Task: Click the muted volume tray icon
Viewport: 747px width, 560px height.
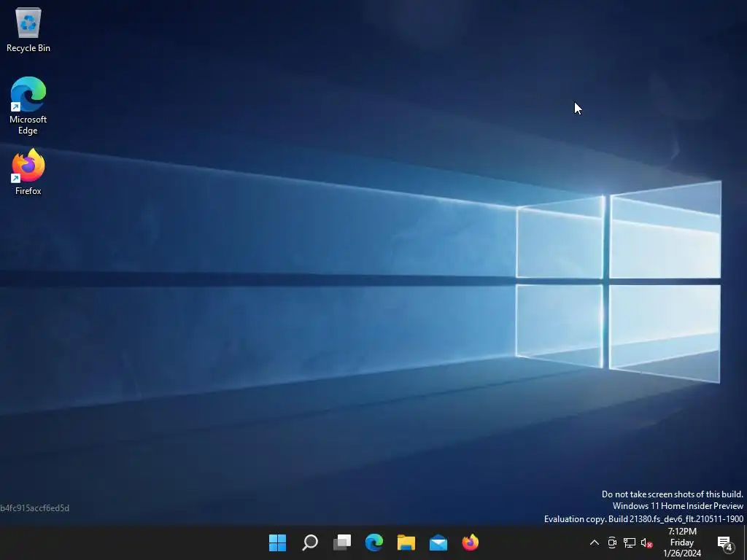Action: click(x=646, y=542)
